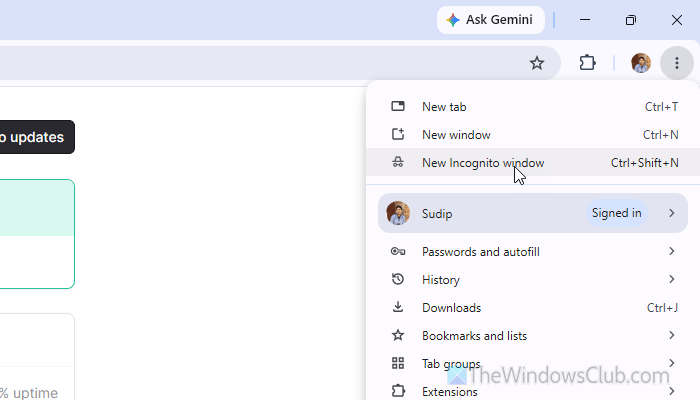Open the profile avatar in the toolbar
The width and height of the screenshot is (700, 400).
641,63
